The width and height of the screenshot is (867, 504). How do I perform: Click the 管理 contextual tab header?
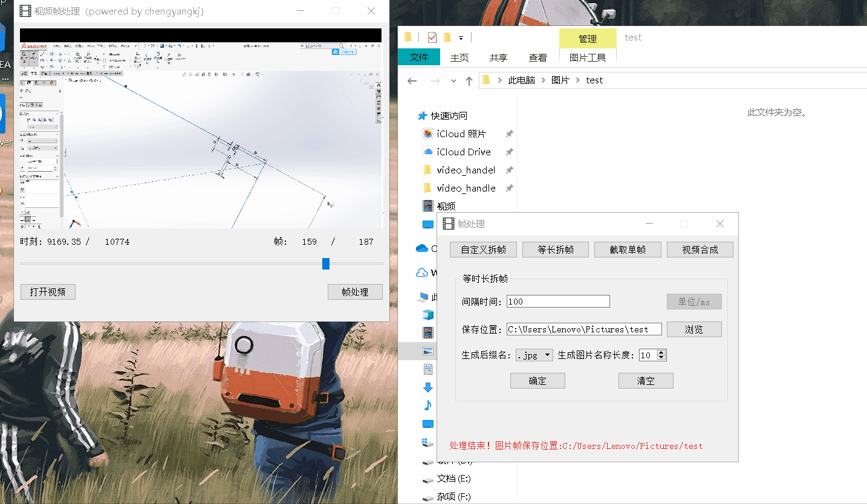[588, 39]
